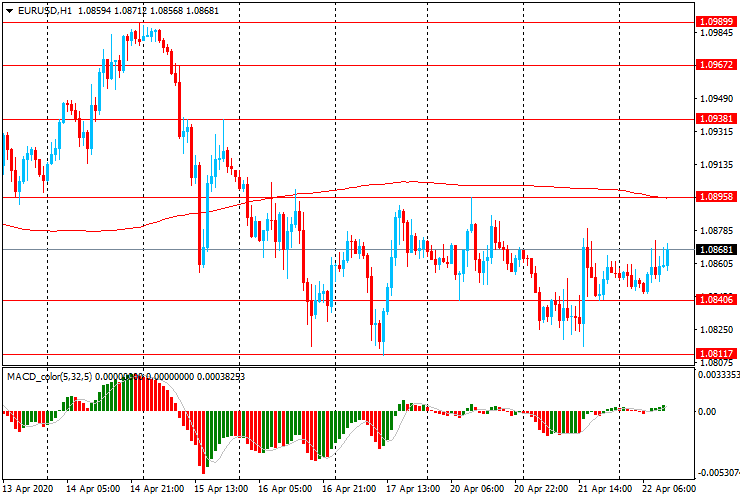Click the 1.08785 price scale value
The width and height of the screenshot is (740, 500).
(x=717, y=231)
